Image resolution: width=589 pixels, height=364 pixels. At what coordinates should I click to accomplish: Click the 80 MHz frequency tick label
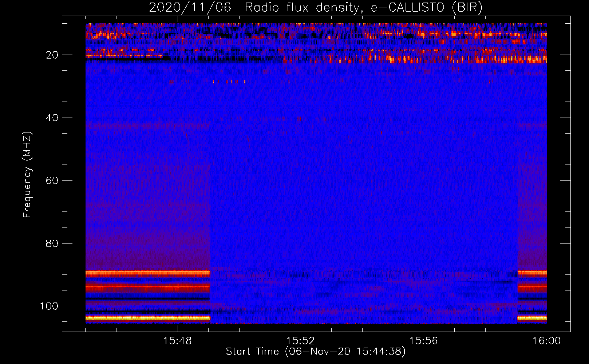52,243
